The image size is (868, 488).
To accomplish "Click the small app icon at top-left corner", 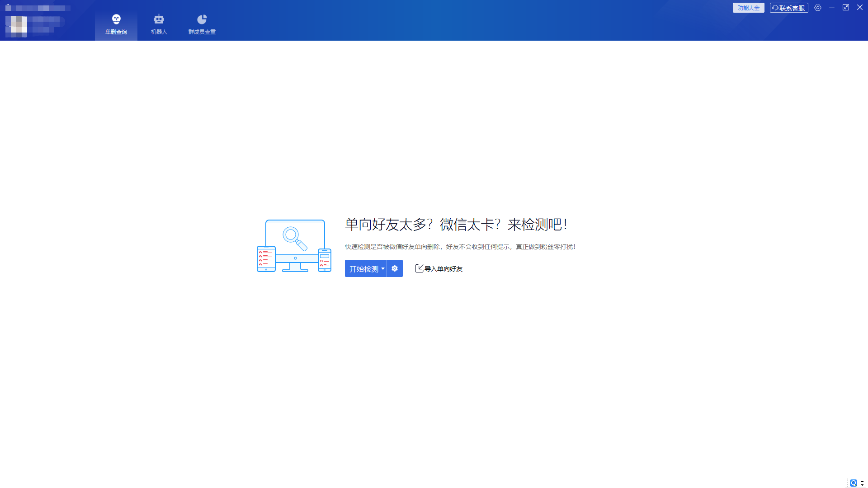I will point(8,8).
